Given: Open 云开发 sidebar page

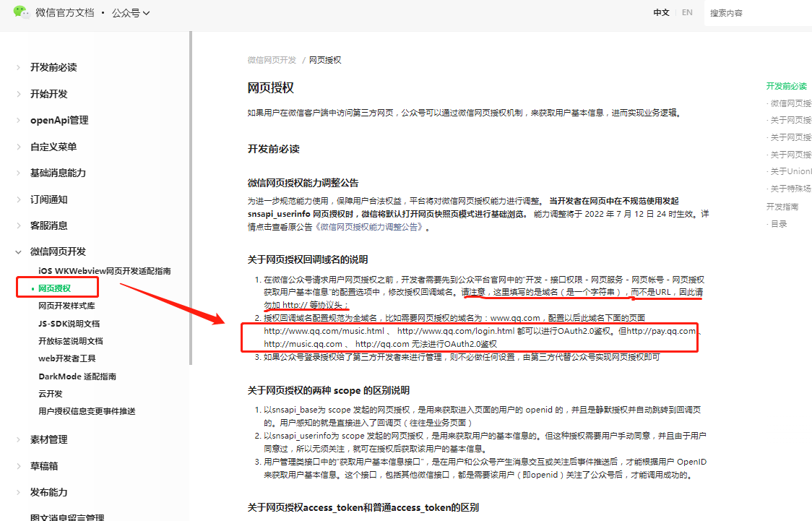Looking at the screenshot, I should 51,394.
